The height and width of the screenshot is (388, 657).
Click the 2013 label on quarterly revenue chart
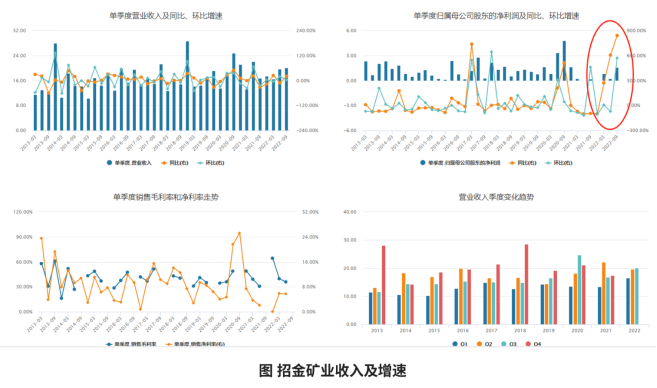(x=377, y=331)
